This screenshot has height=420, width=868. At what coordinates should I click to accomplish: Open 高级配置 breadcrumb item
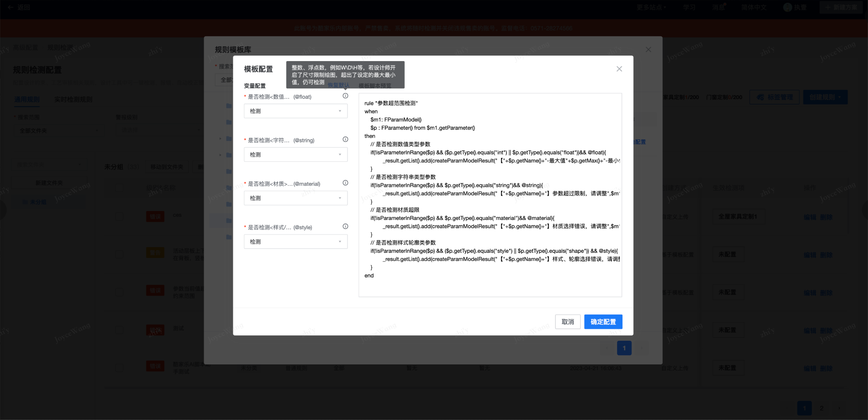[x=25, y=47]
